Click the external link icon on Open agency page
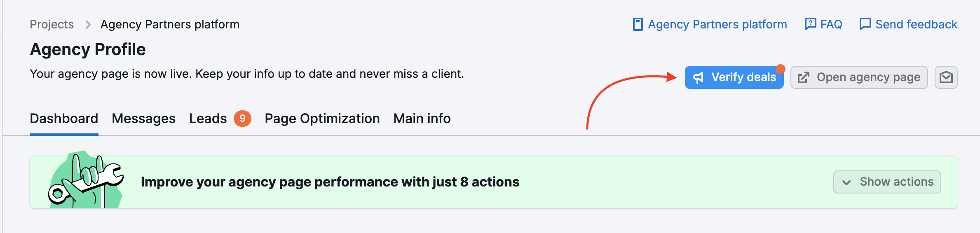This screenshot has height=233, width=980. [x=804, y=77]
